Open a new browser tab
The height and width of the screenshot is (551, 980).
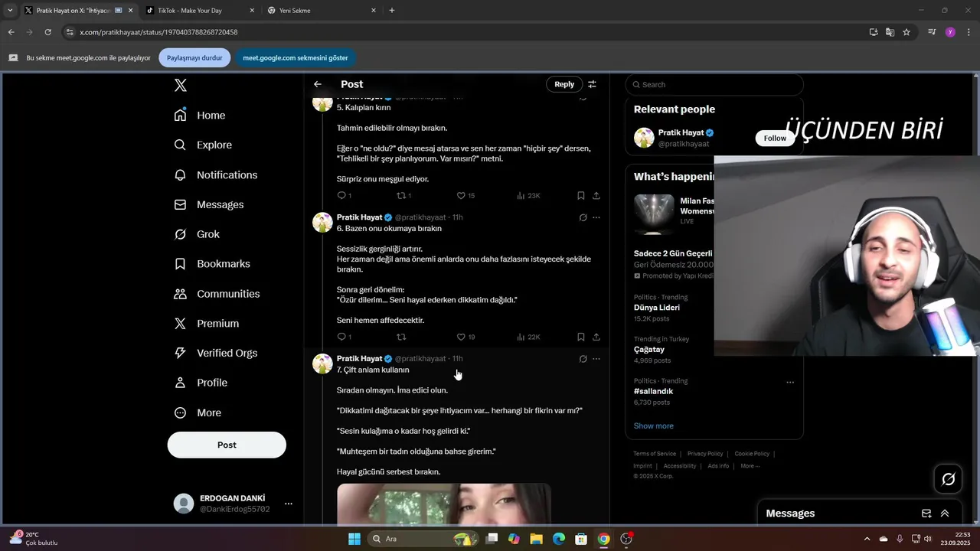click(x=392, y=11)
